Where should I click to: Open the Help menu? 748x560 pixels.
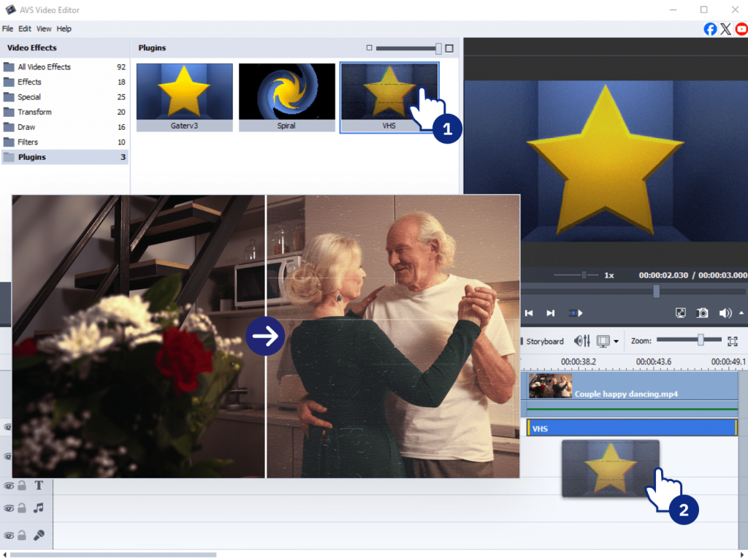pyautogui.click(x=64, y=28)
